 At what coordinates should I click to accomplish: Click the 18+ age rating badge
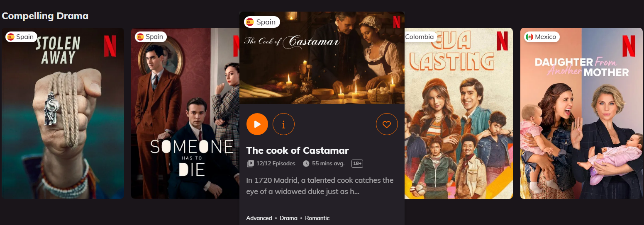point(357,164)
